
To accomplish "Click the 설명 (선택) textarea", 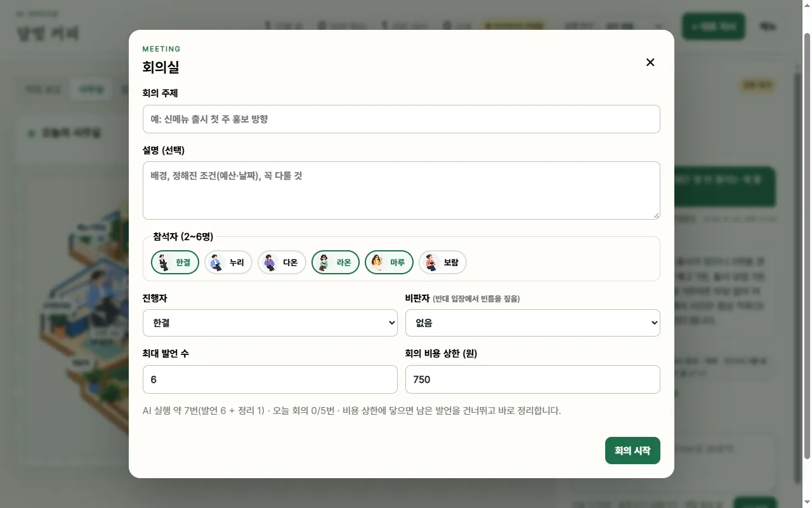I will [402, 190].
